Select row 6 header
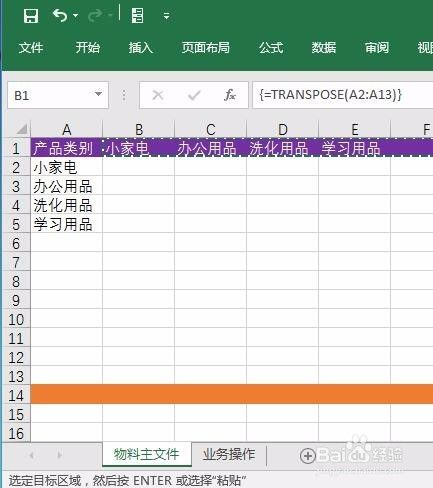 click(16, 243)
